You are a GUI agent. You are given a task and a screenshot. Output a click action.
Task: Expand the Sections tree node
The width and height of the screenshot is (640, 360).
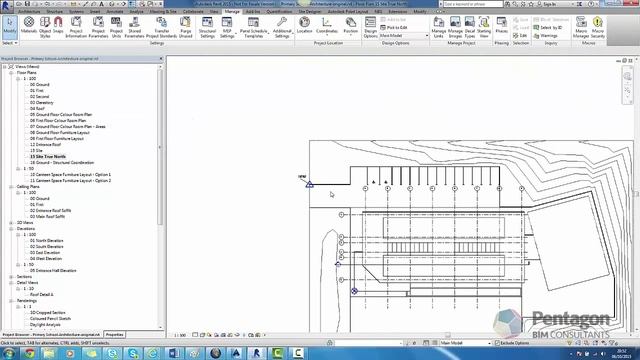click(x=11, y=277)
